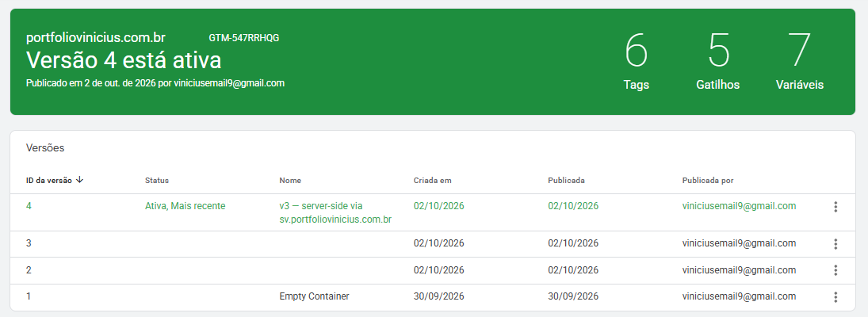Open more options for version 1
The width and height of the screenshot is (868, 317).
click(x=835, y=297)
